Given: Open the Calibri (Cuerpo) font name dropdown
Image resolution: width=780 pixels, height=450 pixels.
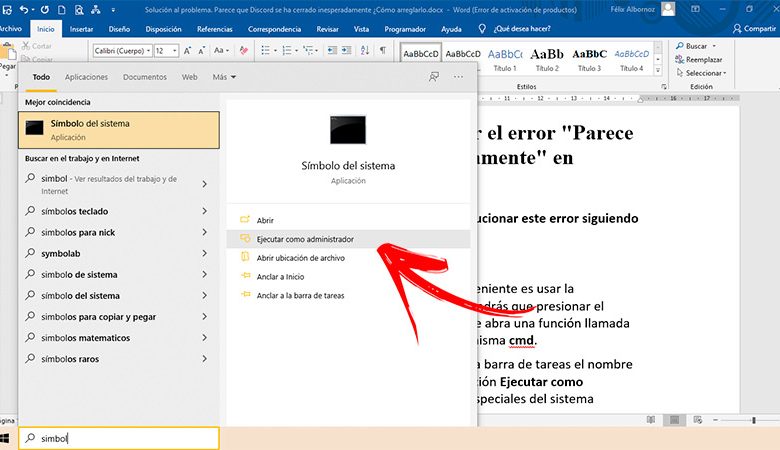Looking at the screenshot, I should [148, 51].
